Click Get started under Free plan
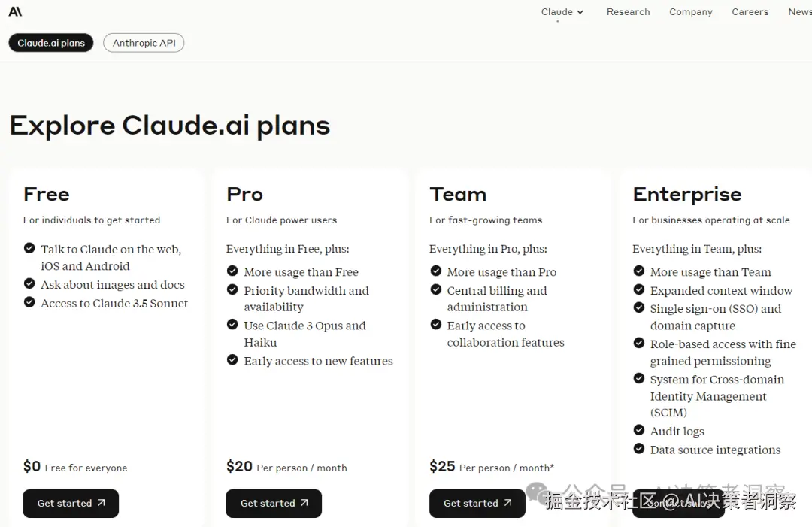 pos(71,503)
